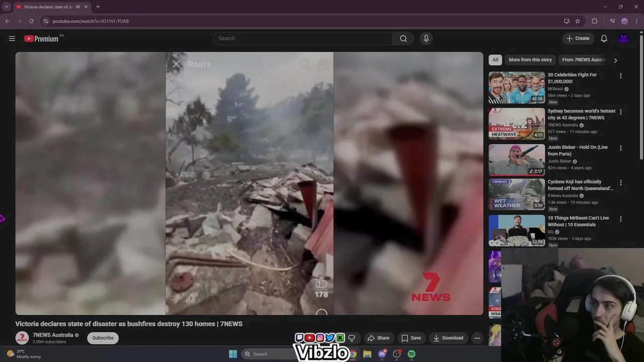Open the 7NEWS Australia channel avatar
This screenshot has height=362, width=644.
click(x=22, y=338)
